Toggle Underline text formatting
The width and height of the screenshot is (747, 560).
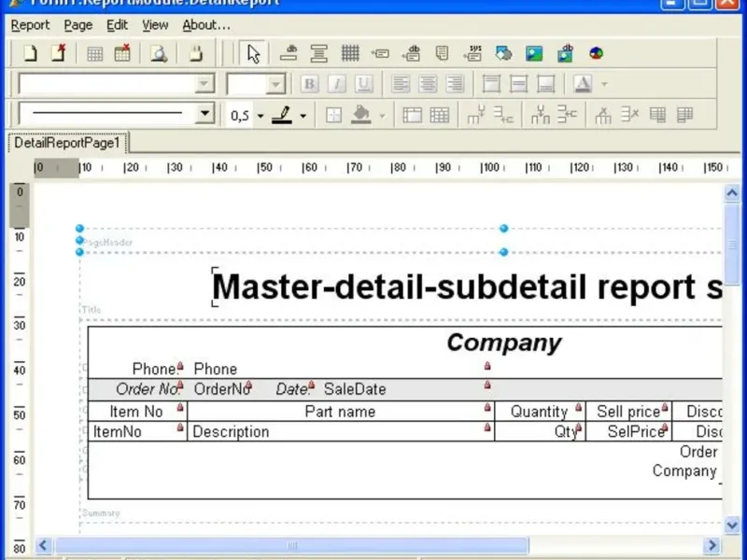(363, 84)
